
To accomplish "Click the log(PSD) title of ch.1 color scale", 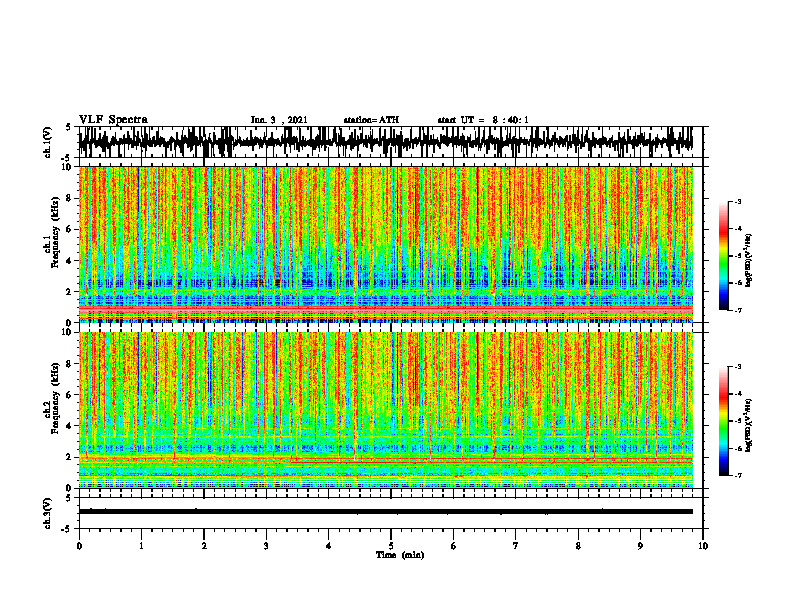I will pos(749,260).
